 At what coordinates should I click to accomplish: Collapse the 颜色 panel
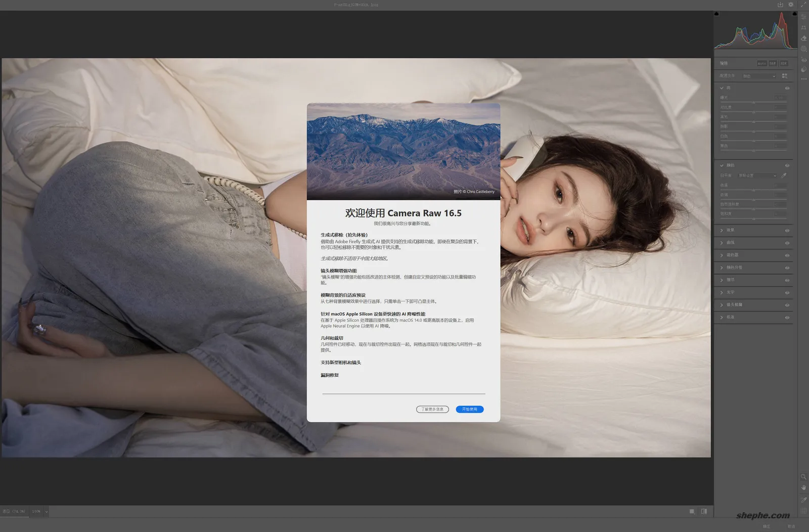pyautogui.click(x=722, y=165)
